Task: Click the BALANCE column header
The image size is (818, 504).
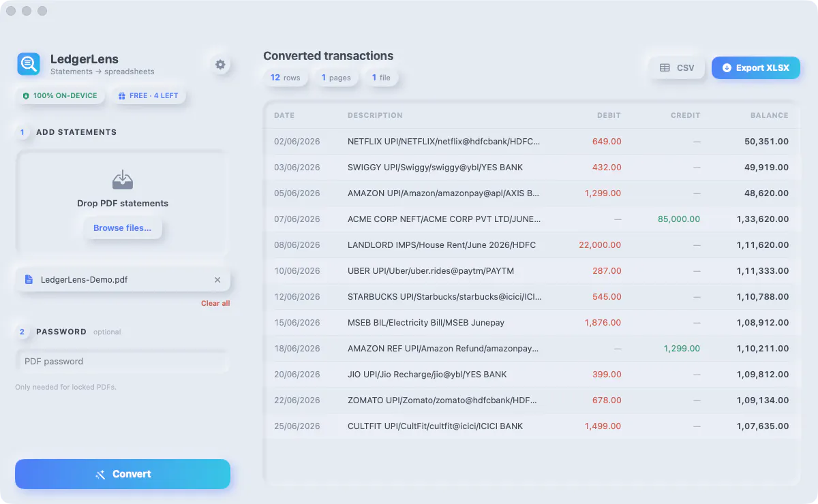Action: tap(770, 115)
